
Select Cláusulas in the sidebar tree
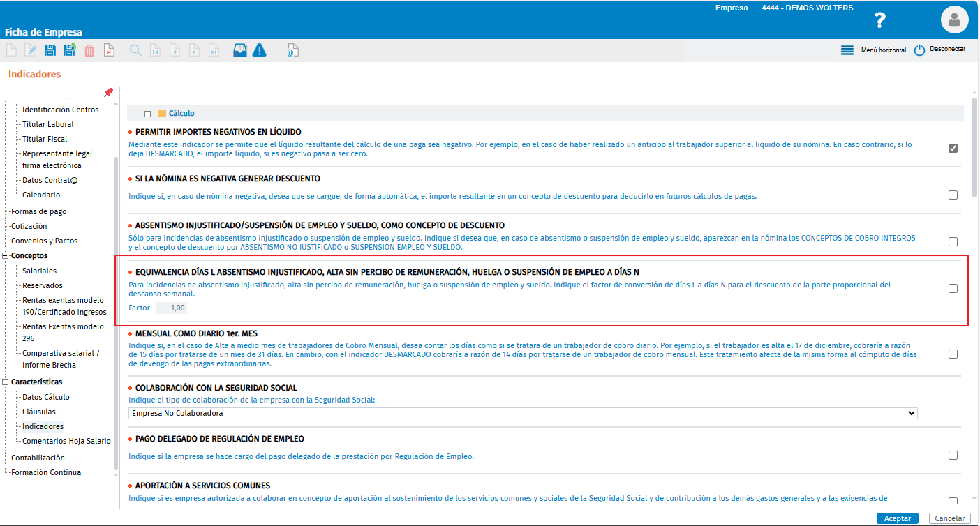click(39, 412)
